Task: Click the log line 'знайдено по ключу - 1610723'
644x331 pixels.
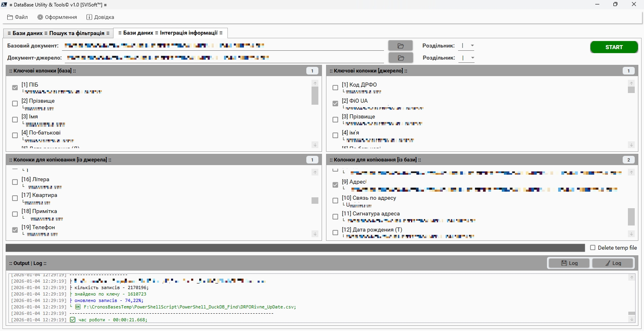Action: 110,294
